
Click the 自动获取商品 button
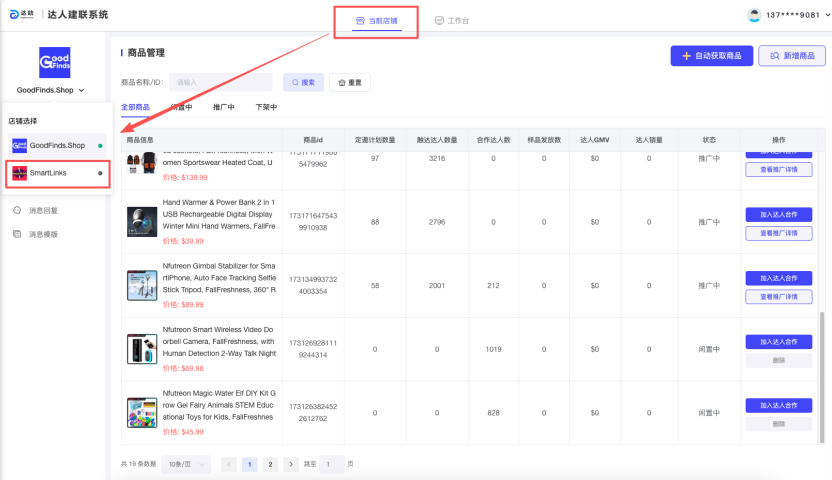tap(711, 56)
